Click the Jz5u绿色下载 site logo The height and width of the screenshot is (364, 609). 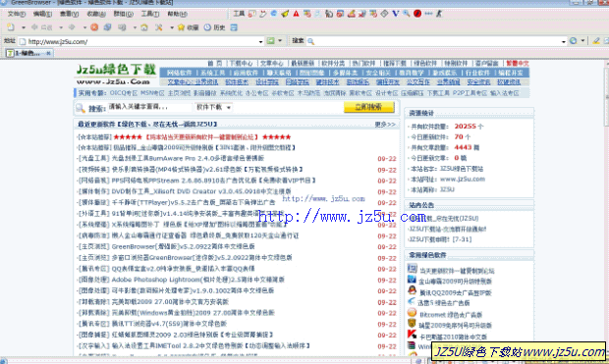(x=116, y=75)
